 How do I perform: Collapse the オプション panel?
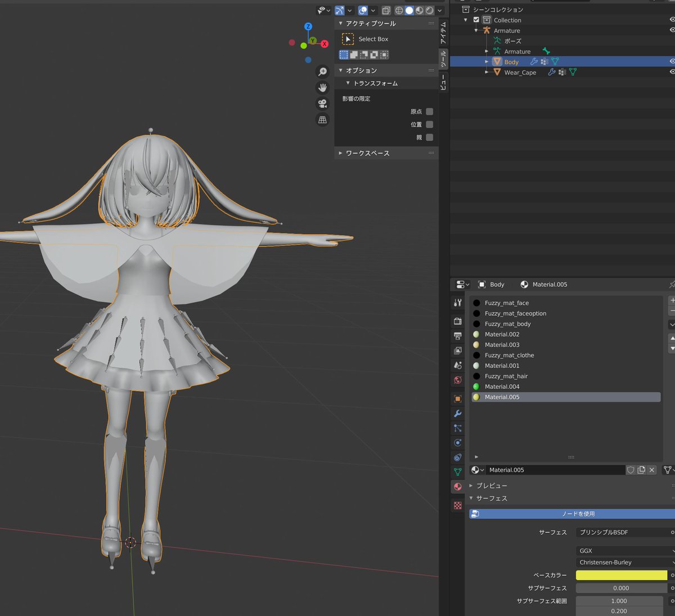tap(341, 70)
